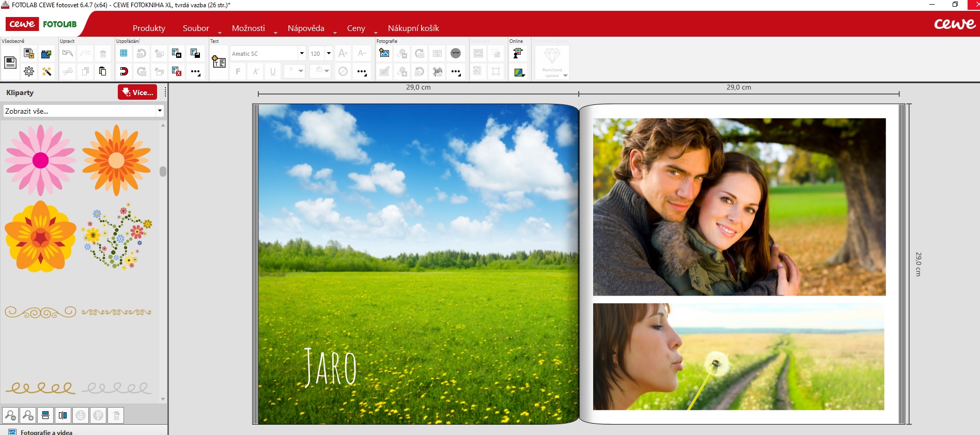Click the Paste clipboard icon
This screenshot has height=435, width=980.
pos(103,71)
